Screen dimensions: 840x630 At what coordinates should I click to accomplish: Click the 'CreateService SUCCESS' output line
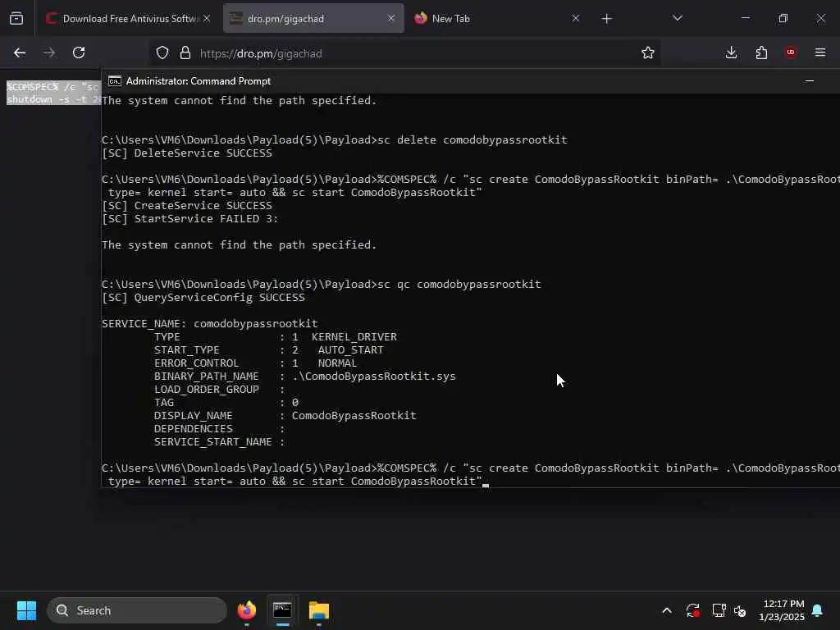pos(186,206)
